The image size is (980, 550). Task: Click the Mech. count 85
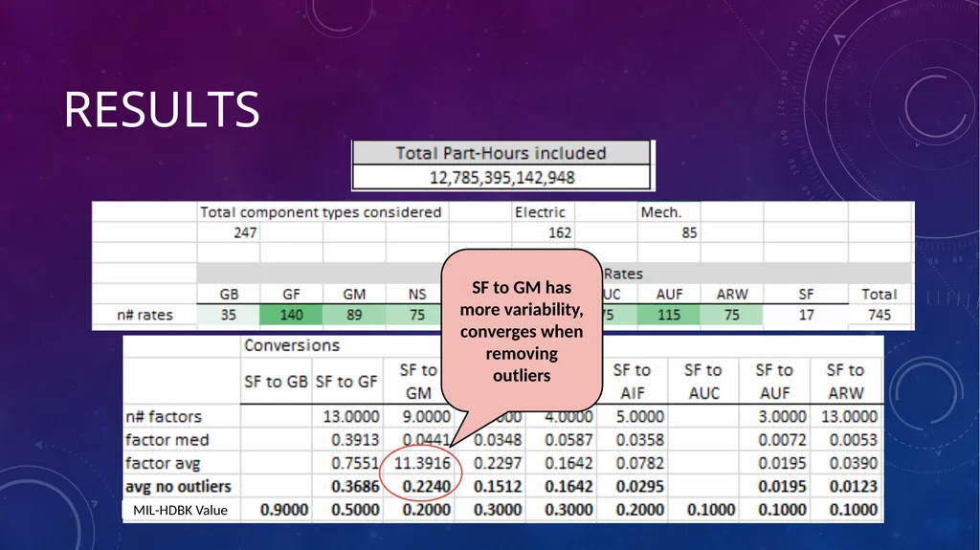click(689, 232)
